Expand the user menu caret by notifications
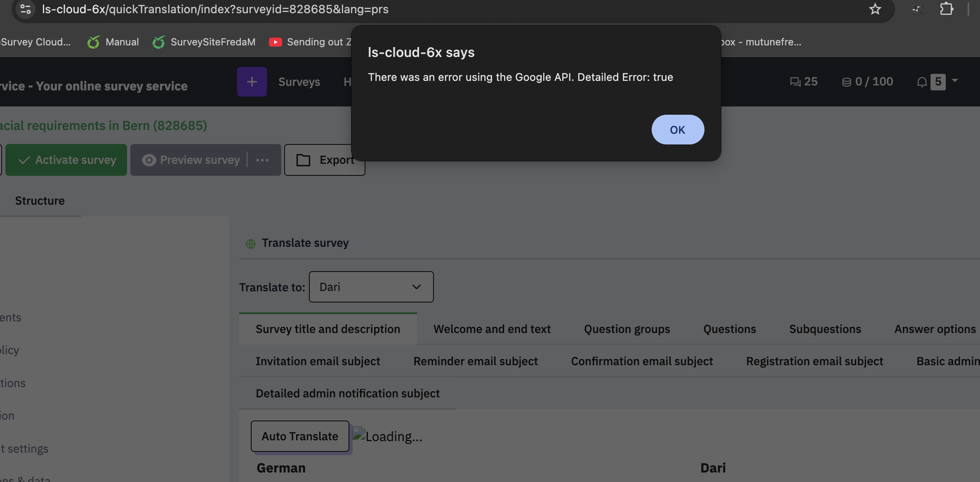This screenshot has height=482, width=980. click(x=955, y=81)
